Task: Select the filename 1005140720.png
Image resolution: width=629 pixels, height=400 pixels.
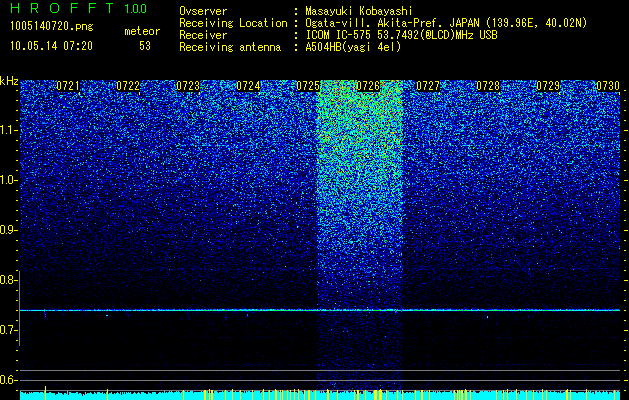Action: pyautogui.click(x=52, y=27)
